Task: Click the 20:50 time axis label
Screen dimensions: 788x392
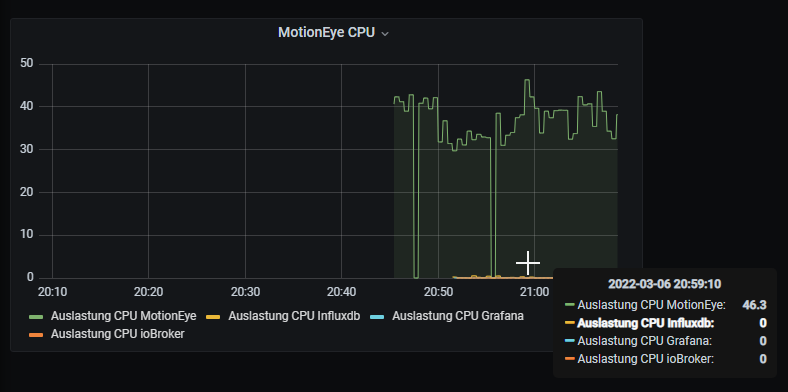Action: (x=438, y=292)
